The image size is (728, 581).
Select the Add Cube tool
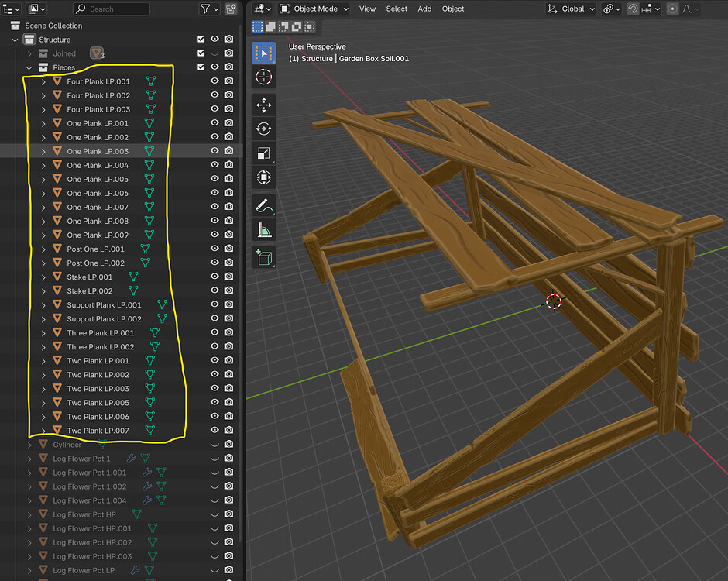(x=264, y=258)
